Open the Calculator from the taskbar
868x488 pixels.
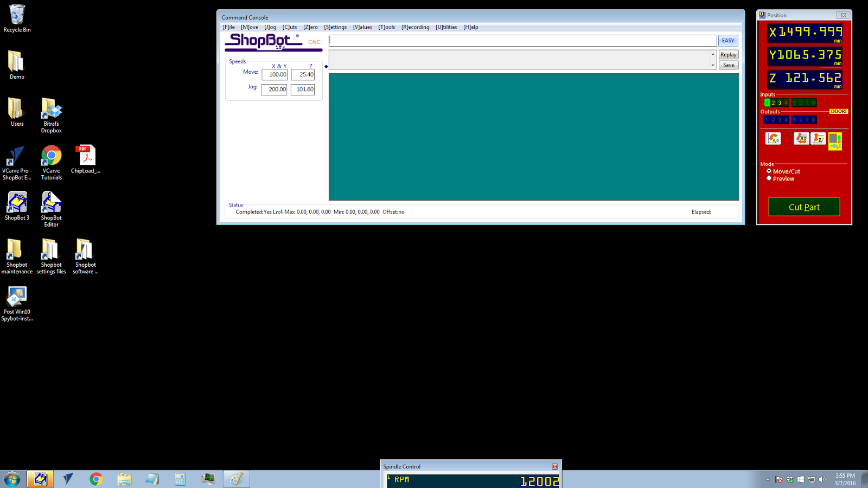[180, 479]
